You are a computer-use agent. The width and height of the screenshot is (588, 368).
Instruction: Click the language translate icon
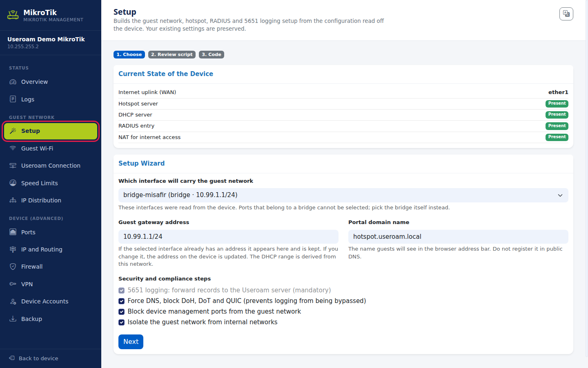tap(566, 14)
